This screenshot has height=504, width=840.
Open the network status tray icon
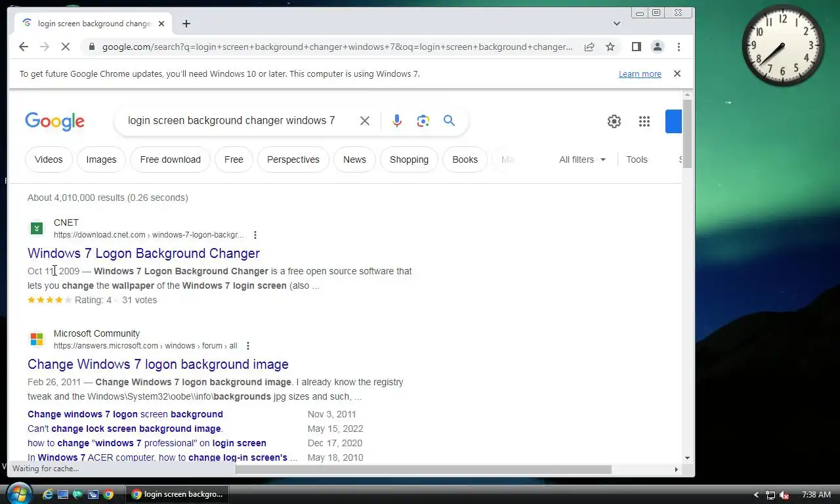coord(770,495)
